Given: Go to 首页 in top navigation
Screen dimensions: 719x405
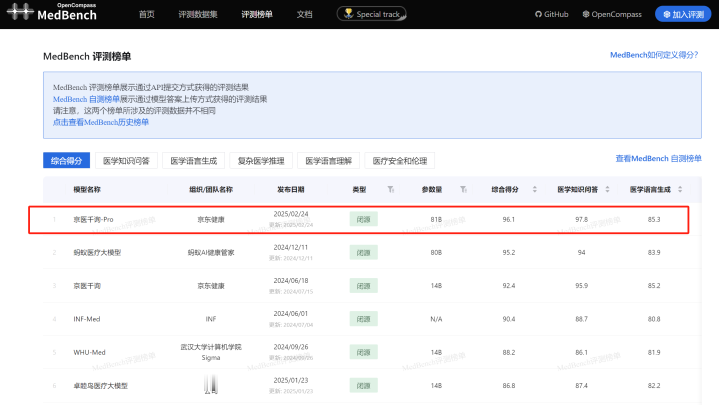Looking at the screenshot, I should coord(147,14).
